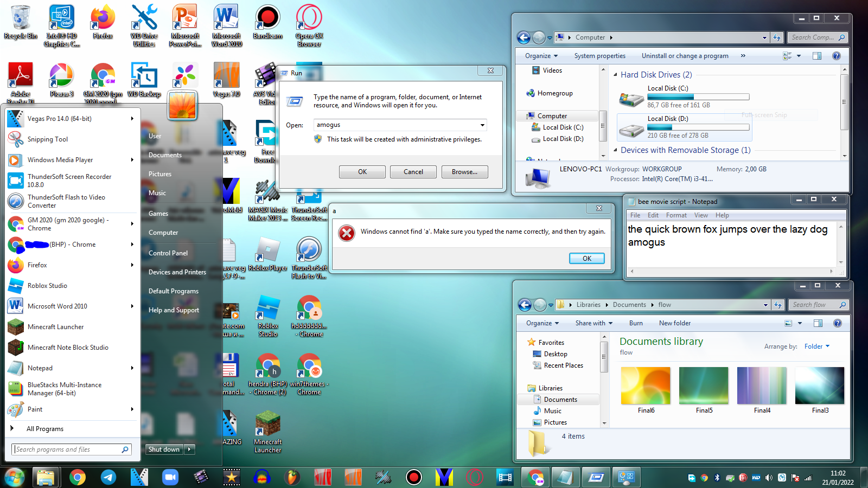The width and height of the screenshot is (868, 488).
Task: Open the Run dialog Open combo box dropdown
Action: pos(482,125)
